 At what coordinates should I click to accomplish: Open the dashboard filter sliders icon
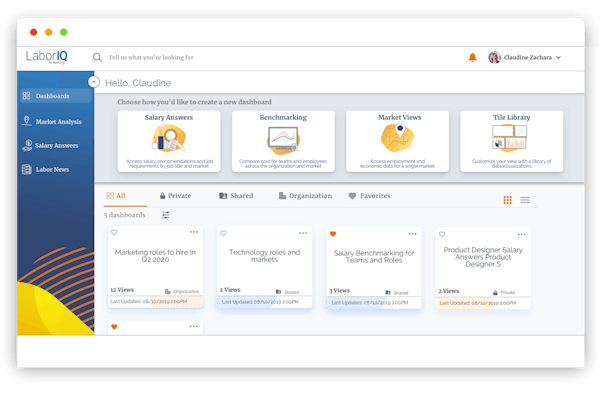(x=166, y=215)
